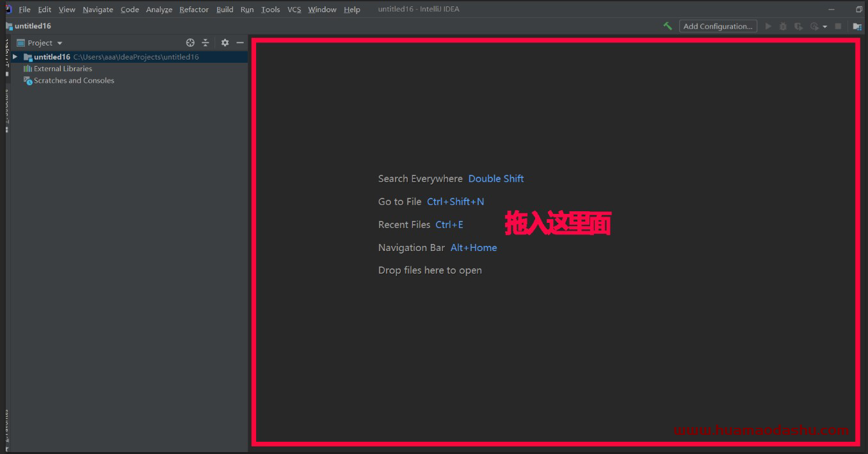Click the 'Drop files here to open' text

(x=430, y=270)
